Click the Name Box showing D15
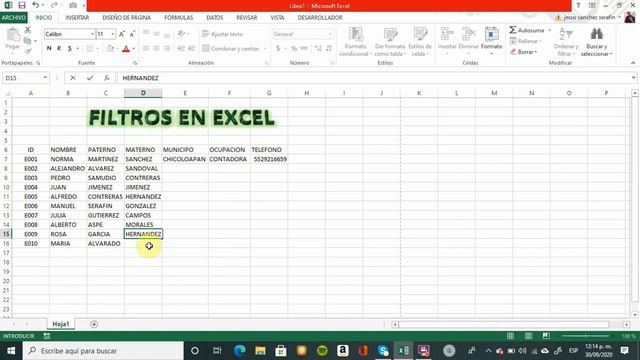This screenshot has height=360, width=640. 22,78
